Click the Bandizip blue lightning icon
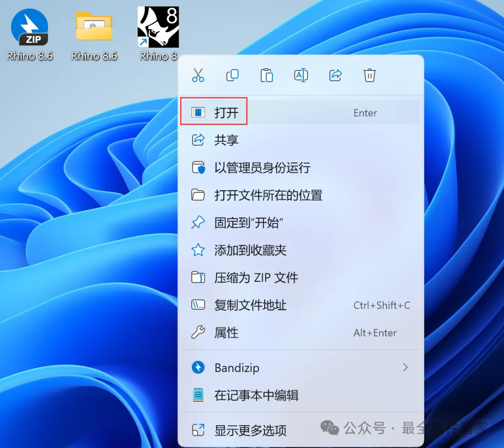This screenshot has width=504, height=448. coord(198,367)
